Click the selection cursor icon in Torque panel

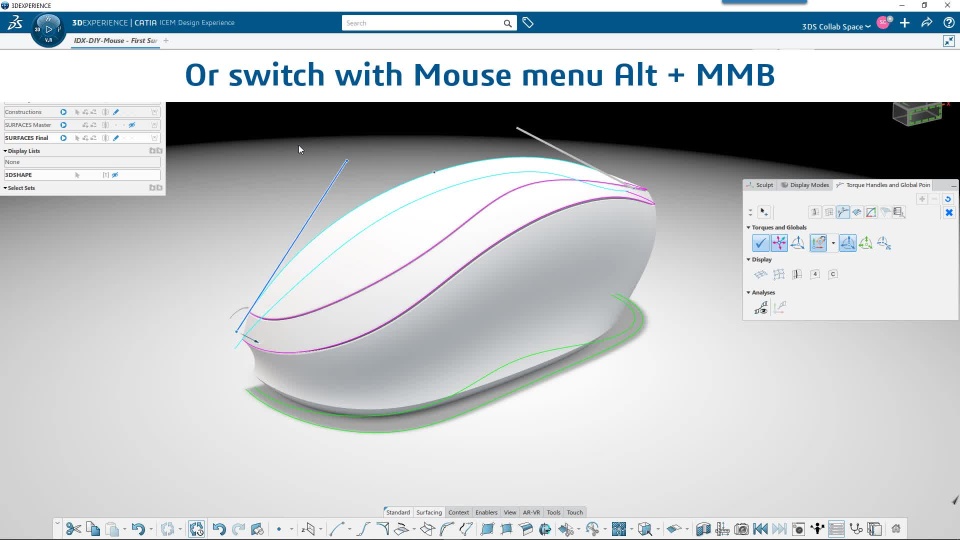763,212
